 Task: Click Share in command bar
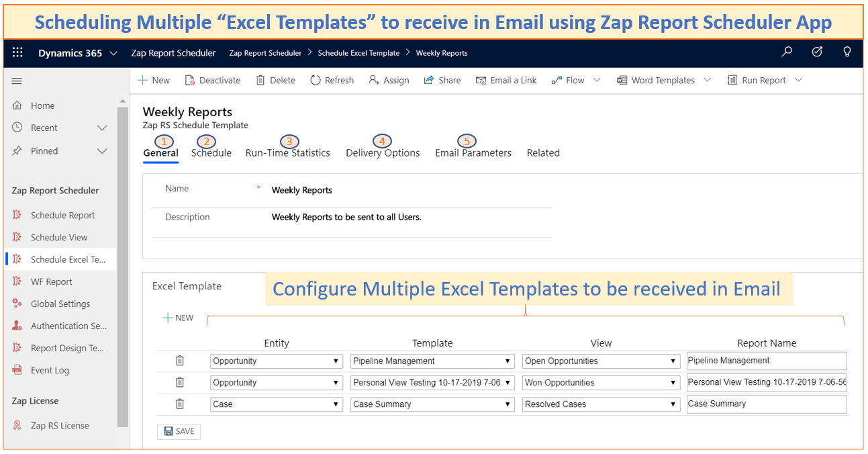(442, 80)
